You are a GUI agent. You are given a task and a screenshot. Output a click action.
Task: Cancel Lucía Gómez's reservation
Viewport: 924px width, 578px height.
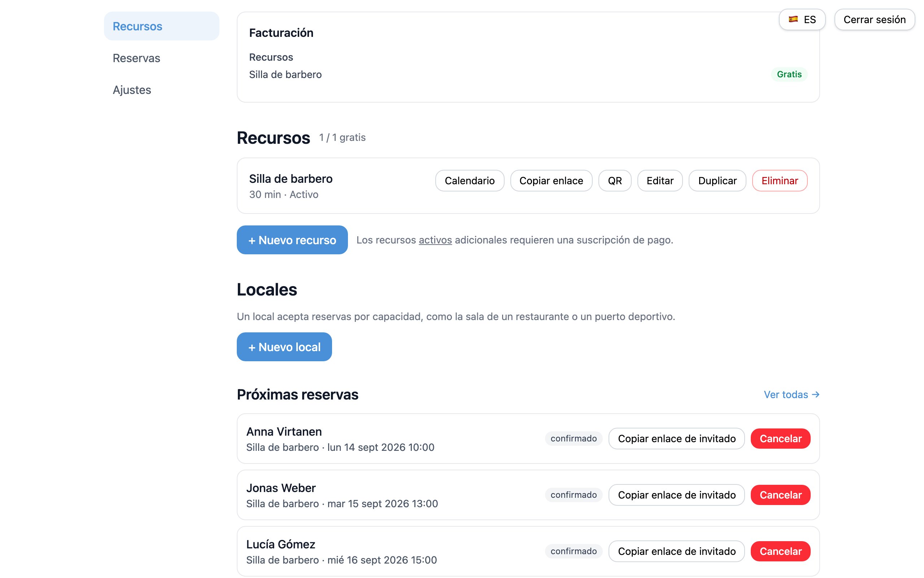[x=780, y=551]
